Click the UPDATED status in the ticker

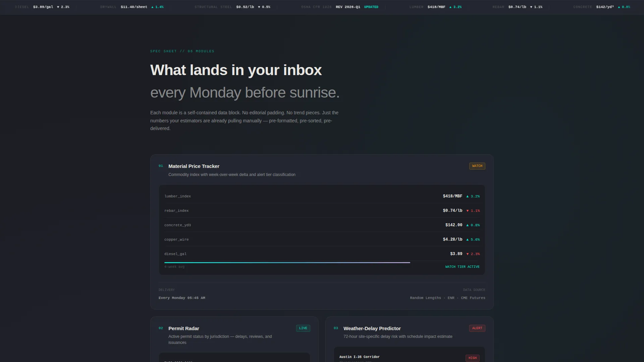pyautogui.click(x=371, y=7)
